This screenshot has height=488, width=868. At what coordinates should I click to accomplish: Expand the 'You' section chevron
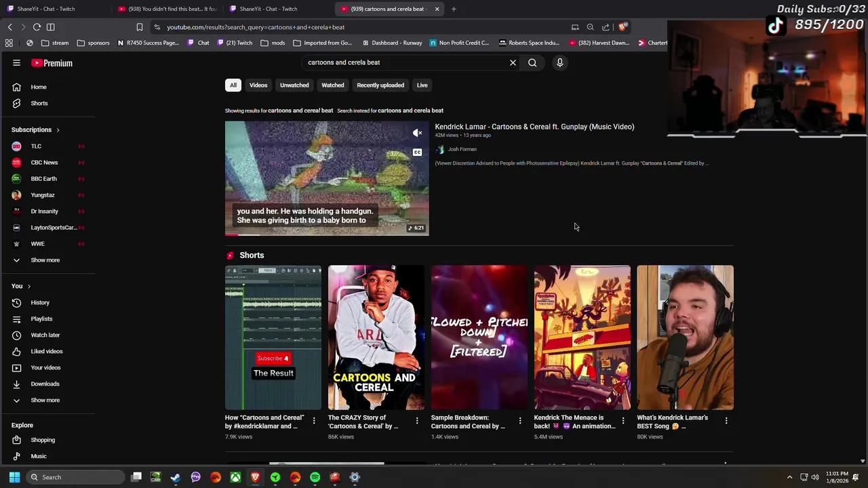pos(28,286)
